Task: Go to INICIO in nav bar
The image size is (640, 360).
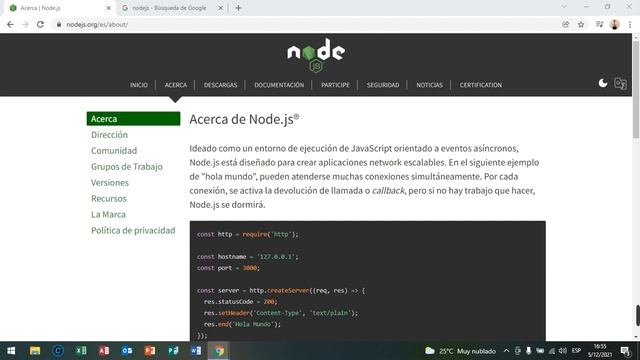Action: (x=139, y=85)
